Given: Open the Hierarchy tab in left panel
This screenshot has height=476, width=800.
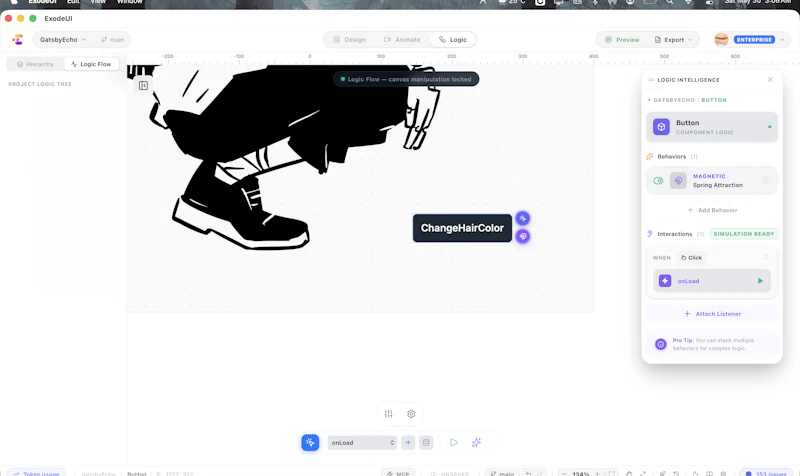Looking at the screenshot, I should 35,64.
